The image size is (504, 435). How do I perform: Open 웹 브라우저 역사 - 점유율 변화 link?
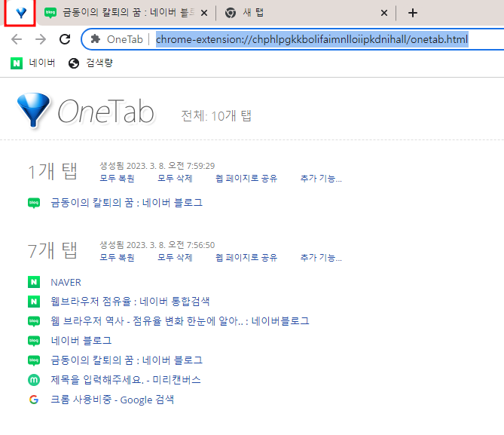[180, 320]
